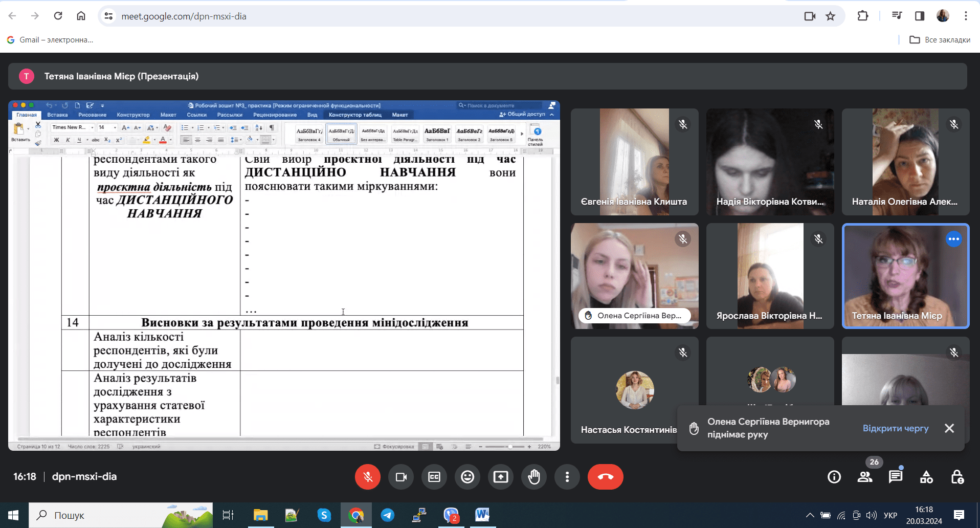This screenshot has height=528, width=980.
Task: Show hidden icons in system tray
Action: point(810,515)
